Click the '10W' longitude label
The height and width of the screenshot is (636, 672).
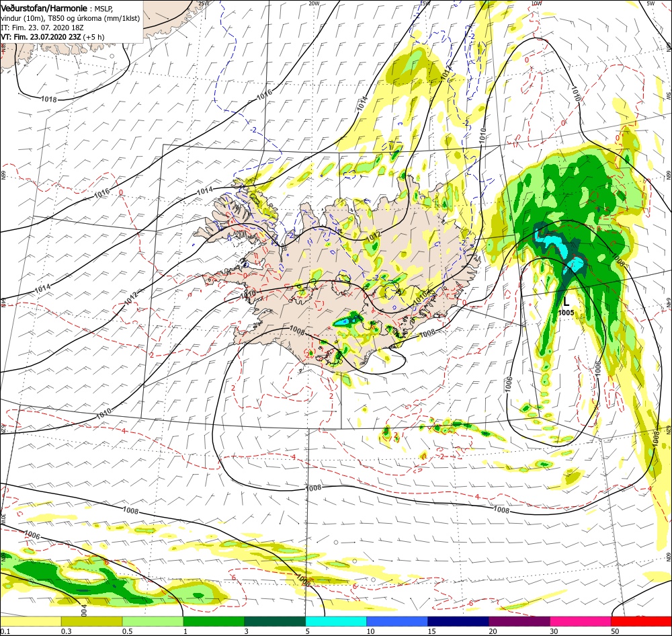[x=536, y=3]
